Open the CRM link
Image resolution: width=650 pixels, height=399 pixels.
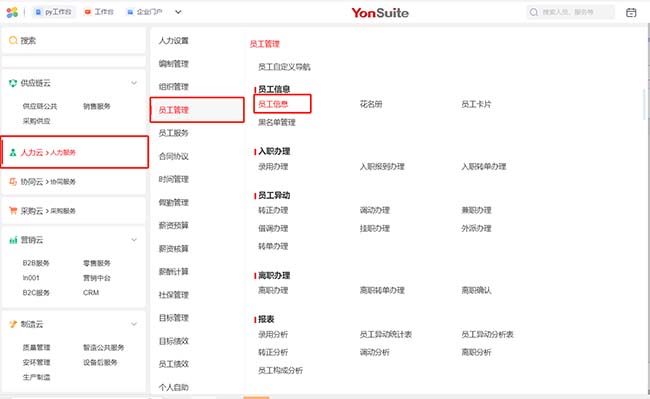tap(91, 293)
